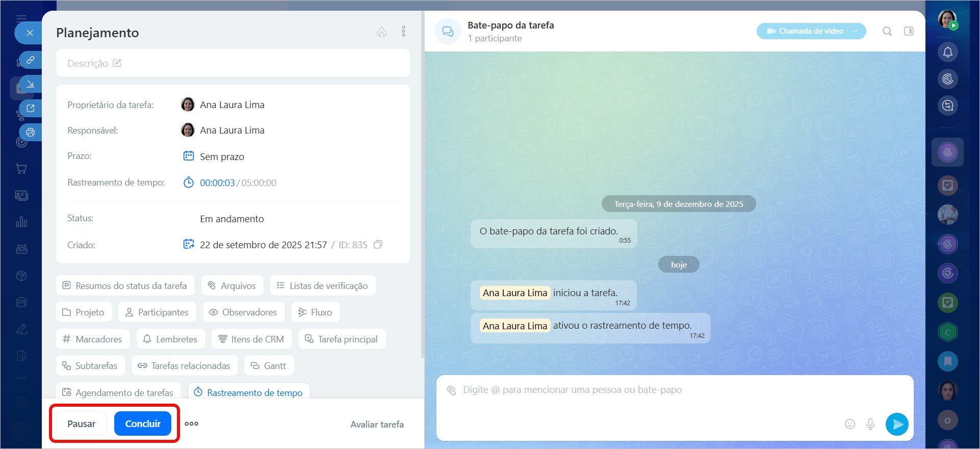Image resolution: width=980 pixels, height=449 pixels.
Task: Open the emoji picker in chat
Action: click(849, 424)
